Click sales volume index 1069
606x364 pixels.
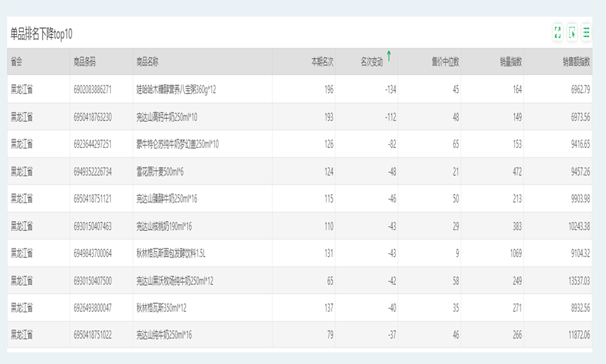coord(516,253)
